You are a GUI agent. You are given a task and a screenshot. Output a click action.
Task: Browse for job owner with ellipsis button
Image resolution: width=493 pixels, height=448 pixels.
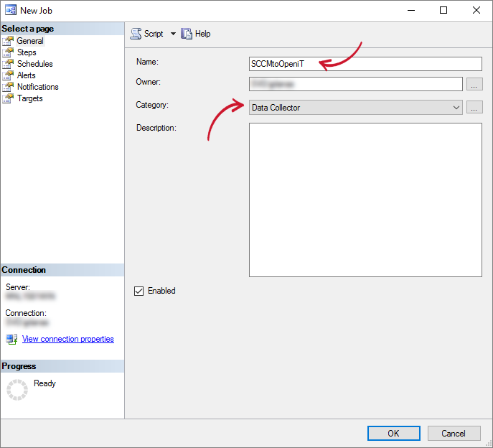point(474,85)
